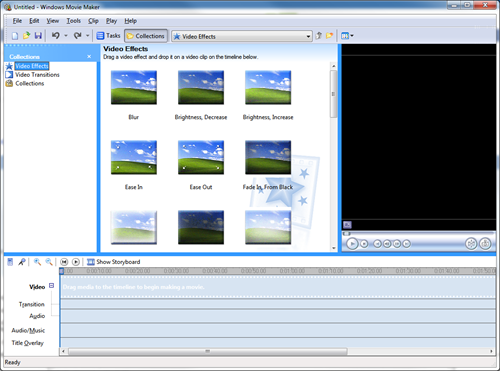
Task: Rewind the timeline to the start
Action: pyautogui.click(x=64, y=262)
